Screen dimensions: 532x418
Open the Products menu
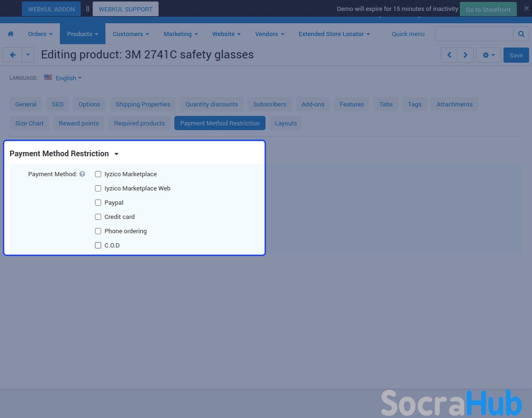(82, 34)
